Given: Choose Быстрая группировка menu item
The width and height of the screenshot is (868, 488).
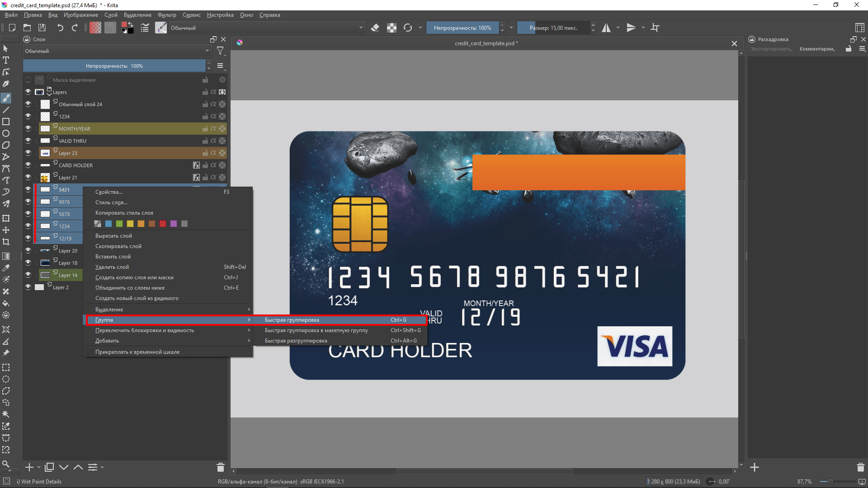Looking at the screenshot, I should tap(340, 320).
